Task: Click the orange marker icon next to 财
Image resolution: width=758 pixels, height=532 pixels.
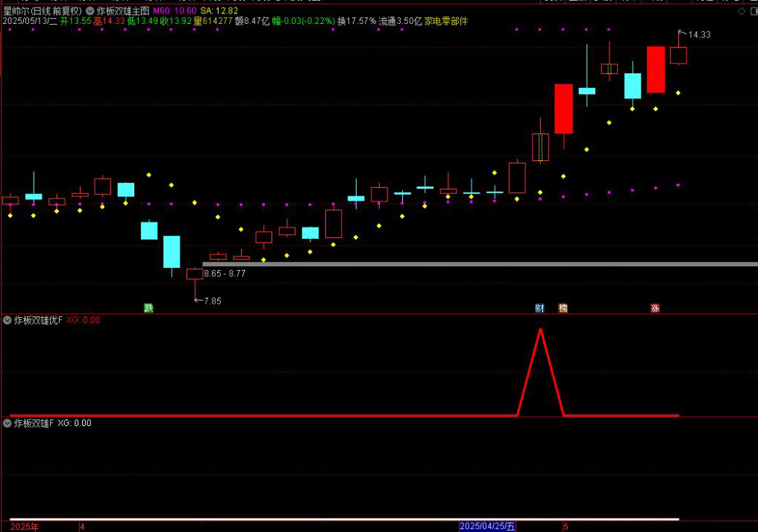Action: (x=563, y=308)
